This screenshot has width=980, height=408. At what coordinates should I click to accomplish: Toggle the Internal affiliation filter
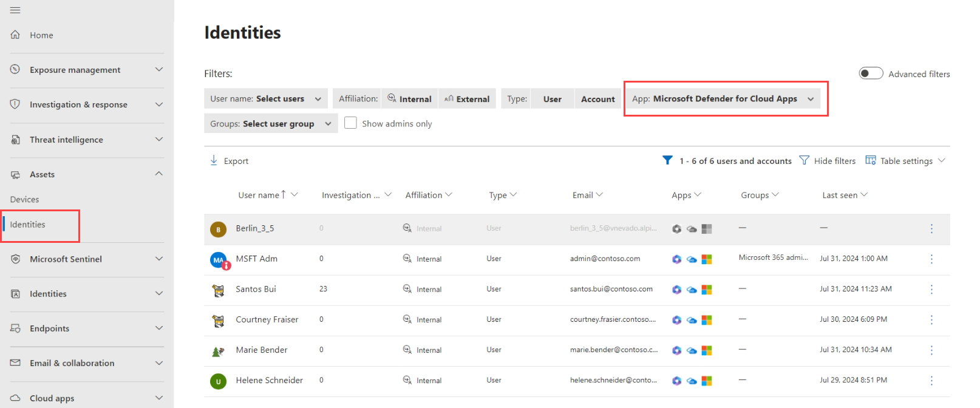tap(409, 99)
